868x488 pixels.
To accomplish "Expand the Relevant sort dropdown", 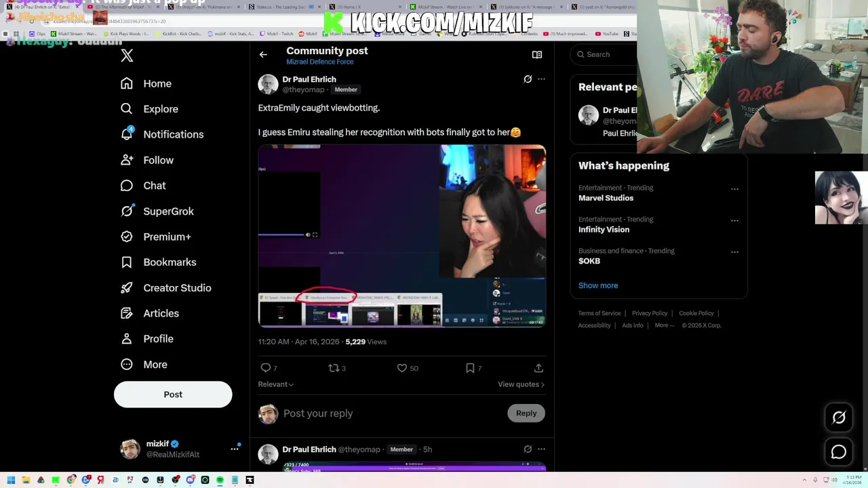I will point(275,384).
